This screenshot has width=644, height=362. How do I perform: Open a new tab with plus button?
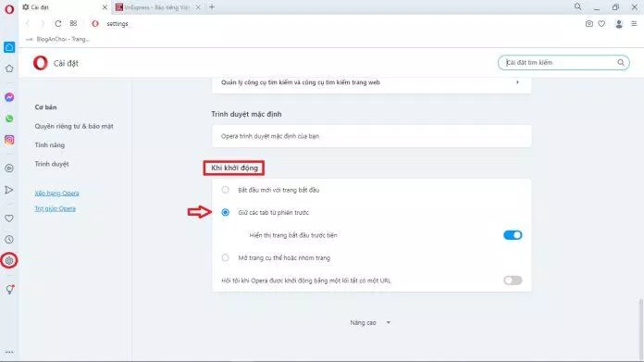tap(212, 7)
